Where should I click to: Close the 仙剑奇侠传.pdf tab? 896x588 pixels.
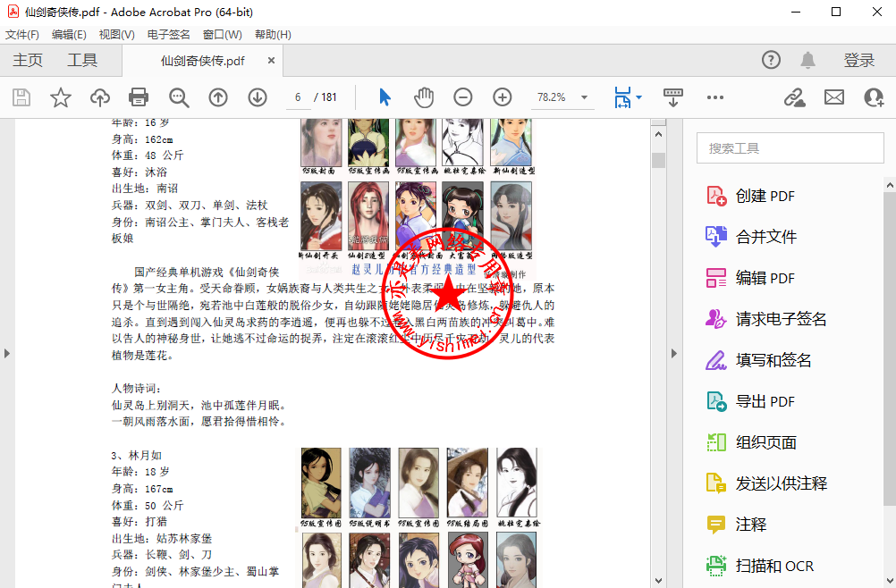pos(272,61)
